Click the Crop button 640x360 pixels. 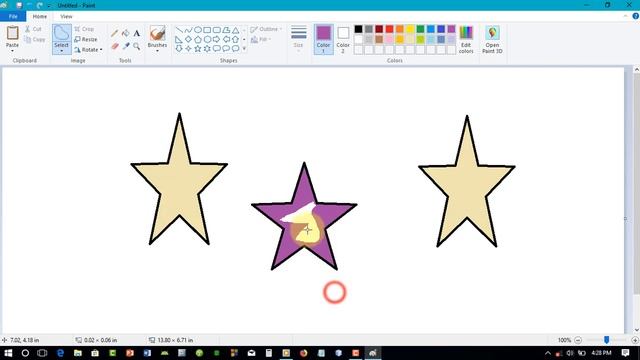(x=84, y=29)
